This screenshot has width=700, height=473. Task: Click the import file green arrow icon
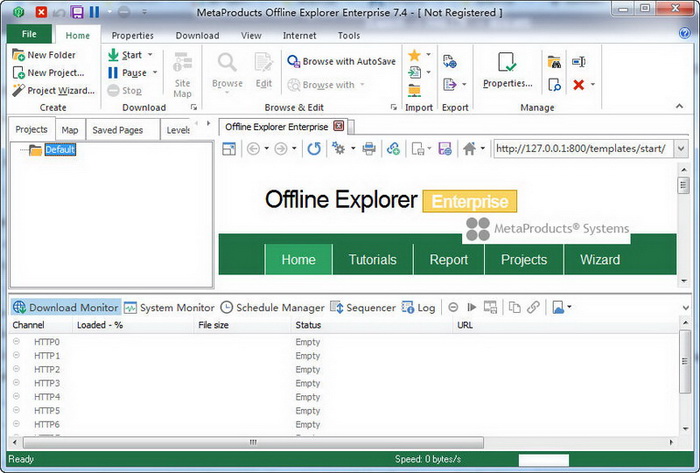[414, 72]
